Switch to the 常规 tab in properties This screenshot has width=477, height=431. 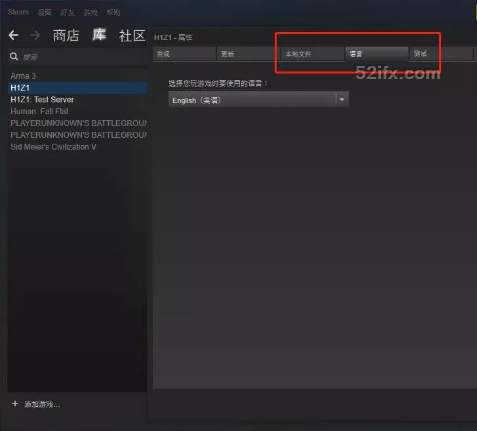184,54
